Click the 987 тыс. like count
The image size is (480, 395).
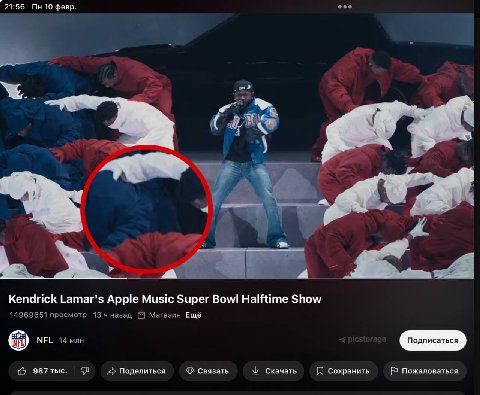[50, 371]
